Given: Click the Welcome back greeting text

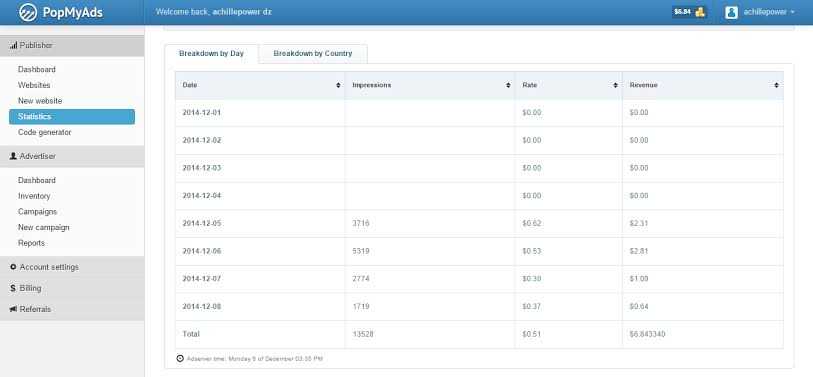Looking at the screenshot, I should point(214,12).
